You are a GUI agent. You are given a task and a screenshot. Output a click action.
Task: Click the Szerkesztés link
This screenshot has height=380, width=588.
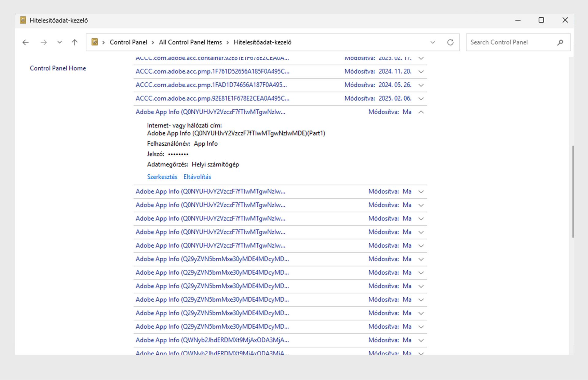[x=162, y=177]
